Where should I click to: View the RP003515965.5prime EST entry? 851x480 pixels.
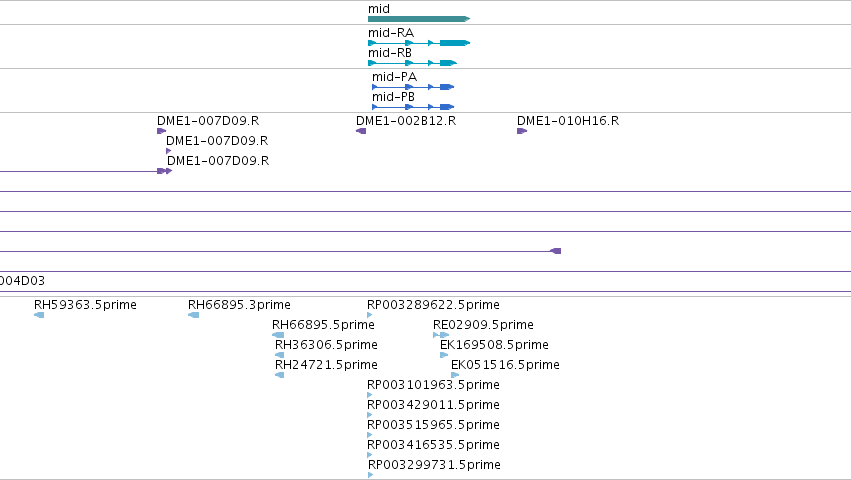433,425
